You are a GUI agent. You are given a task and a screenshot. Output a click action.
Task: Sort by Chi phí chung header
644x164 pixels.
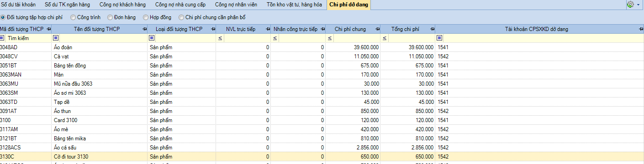pyautogui.click(x=350, y=29)
